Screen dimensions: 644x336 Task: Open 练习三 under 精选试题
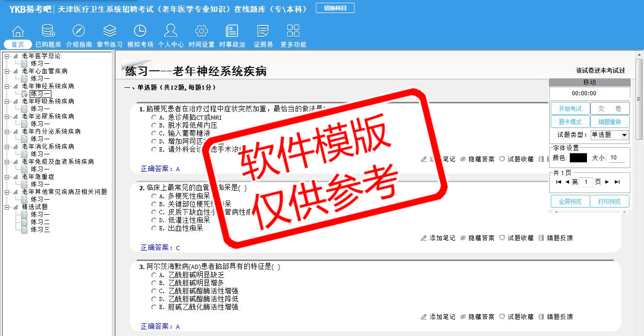40,229
